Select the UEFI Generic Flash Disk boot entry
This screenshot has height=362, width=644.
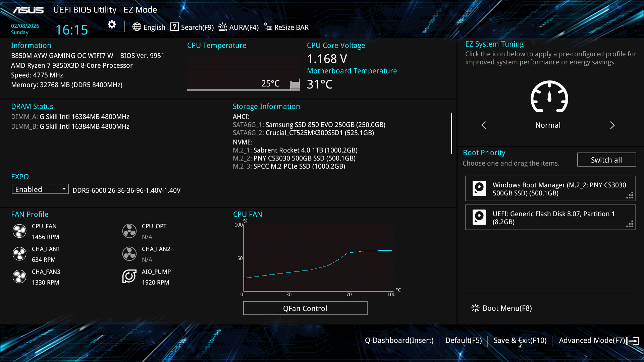(x=550, y=218)
